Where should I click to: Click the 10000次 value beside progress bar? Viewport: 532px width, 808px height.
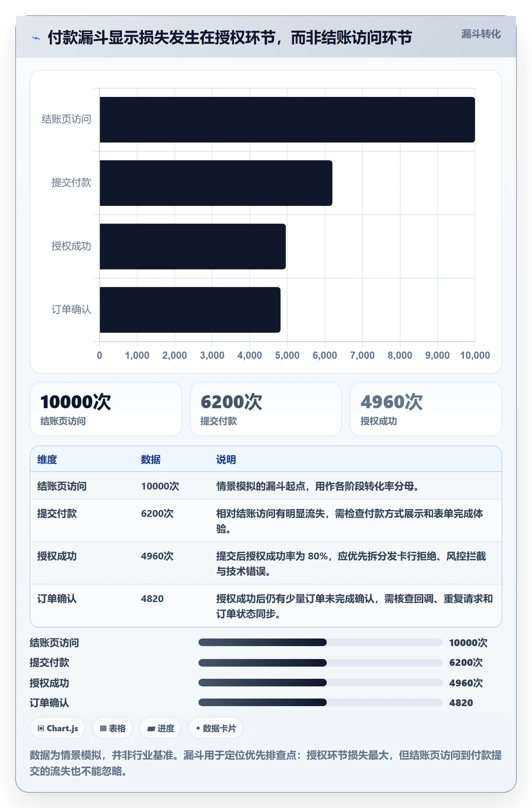click(x=468, y=643)
